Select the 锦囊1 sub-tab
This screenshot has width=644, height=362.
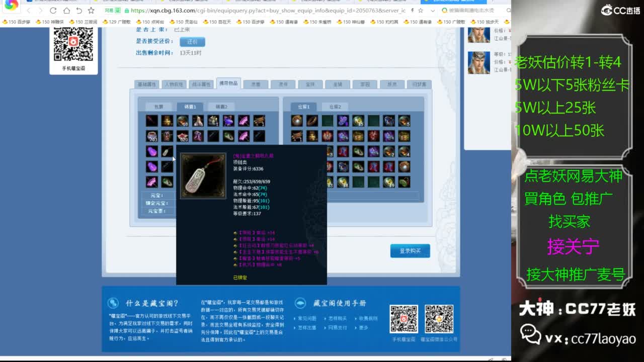tap(190, 107)
